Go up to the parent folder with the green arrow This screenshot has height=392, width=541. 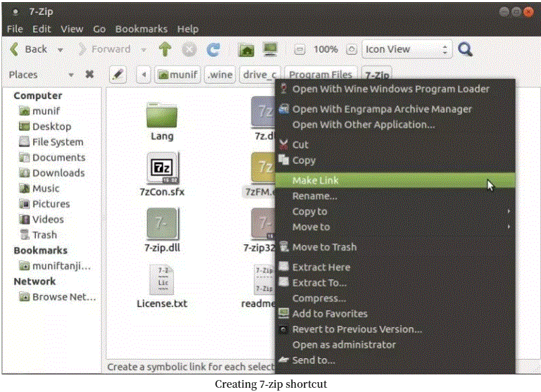click(x=165, y=49)
